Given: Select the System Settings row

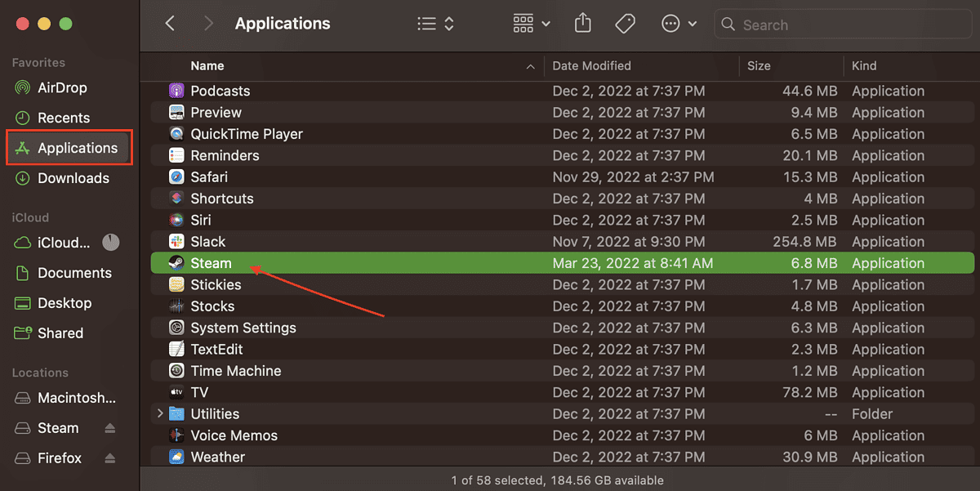Looking at the screenshot, I should (243, 328).
